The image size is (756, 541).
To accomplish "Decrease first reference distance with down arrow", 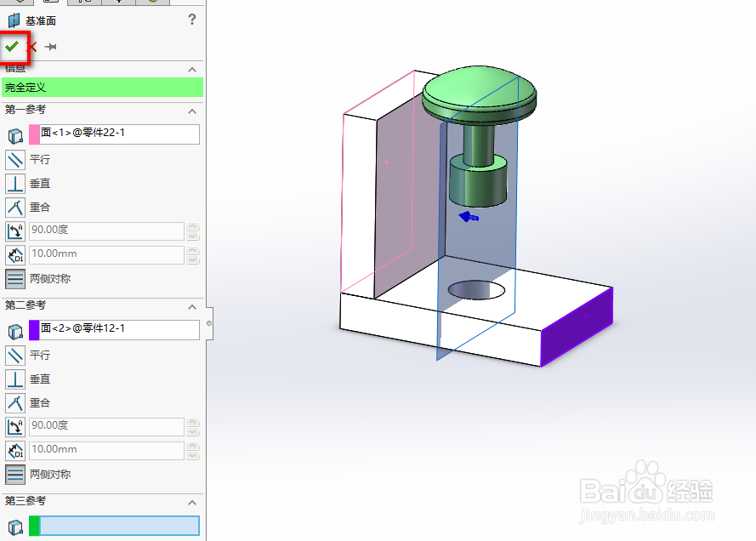I will (x=193, y=260).
